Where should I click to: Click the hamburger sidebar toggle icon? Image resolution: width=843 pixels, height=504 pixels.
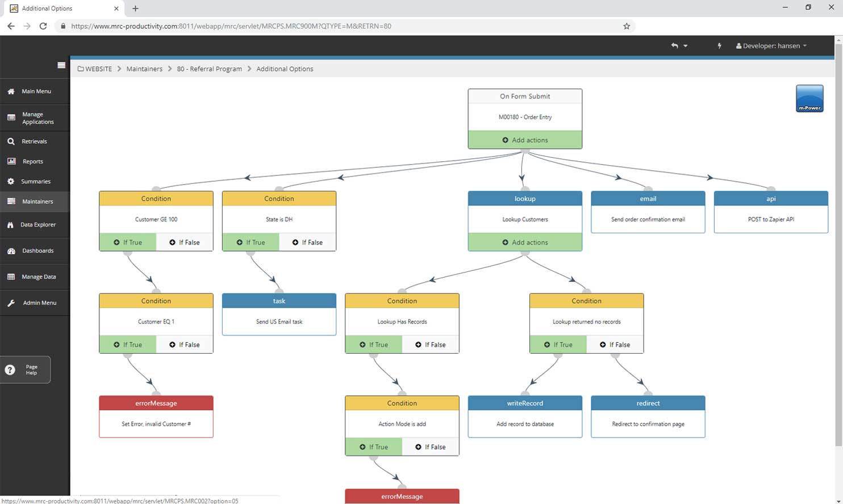coord(61,65)
